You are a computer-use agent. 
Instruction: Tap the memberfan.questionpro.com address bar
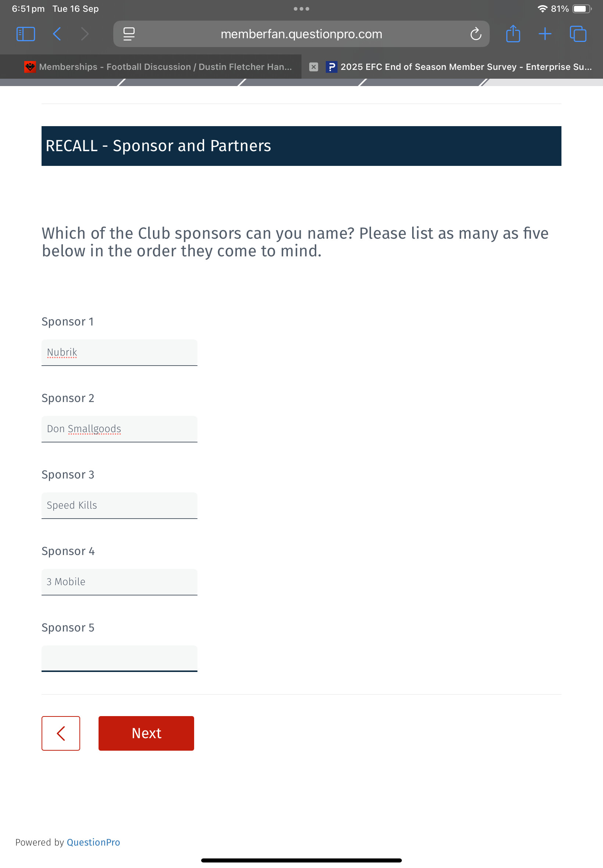301,34
